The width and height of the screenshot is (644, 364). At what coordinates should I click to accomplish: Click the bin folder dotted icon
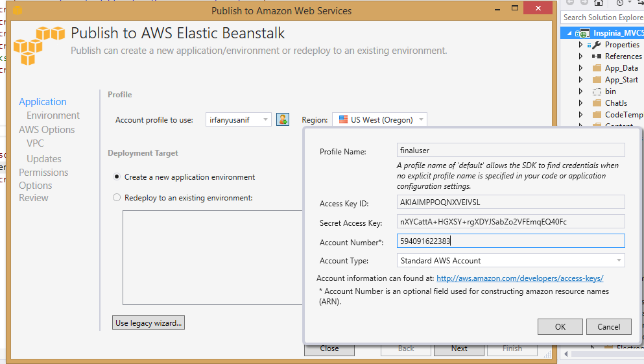point(597,91)
